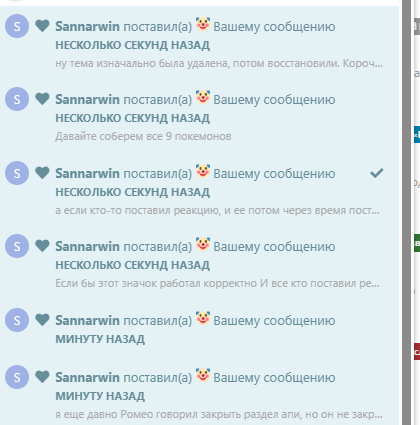Click the vertical scrollbar of the notifications list
Viewport: 420px width, 425px height.
pyautogui.click(x=406, y=212)
